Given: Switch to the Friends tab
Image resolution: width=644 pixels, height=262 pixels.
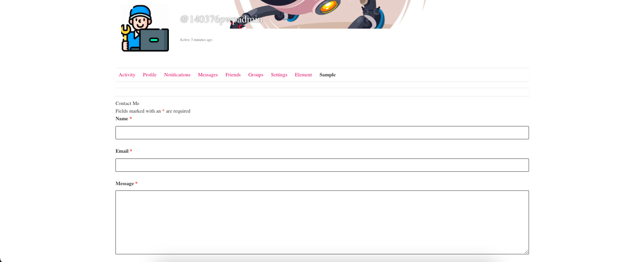Looking at the screenshot, I should pos(233,75).
